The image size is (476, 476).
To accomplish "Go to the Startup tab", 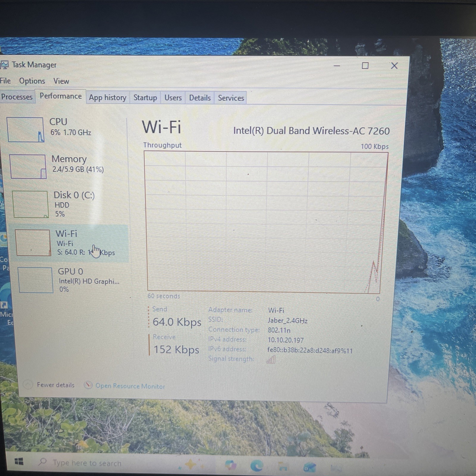I will pyautogui.click(x=145, y=98).
